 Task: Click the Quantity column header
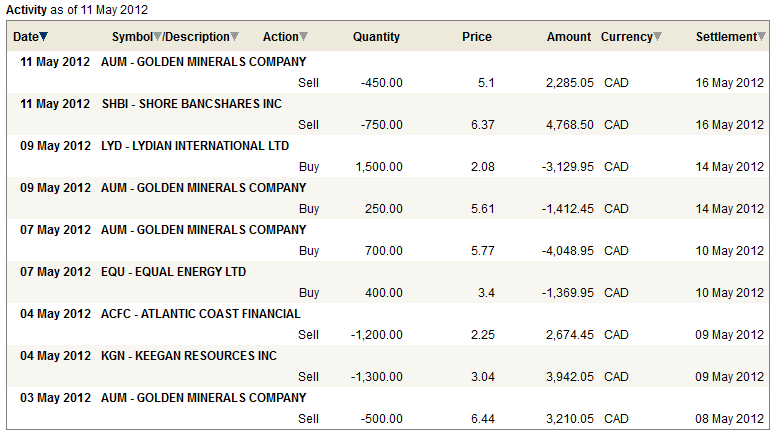[376, 38]
